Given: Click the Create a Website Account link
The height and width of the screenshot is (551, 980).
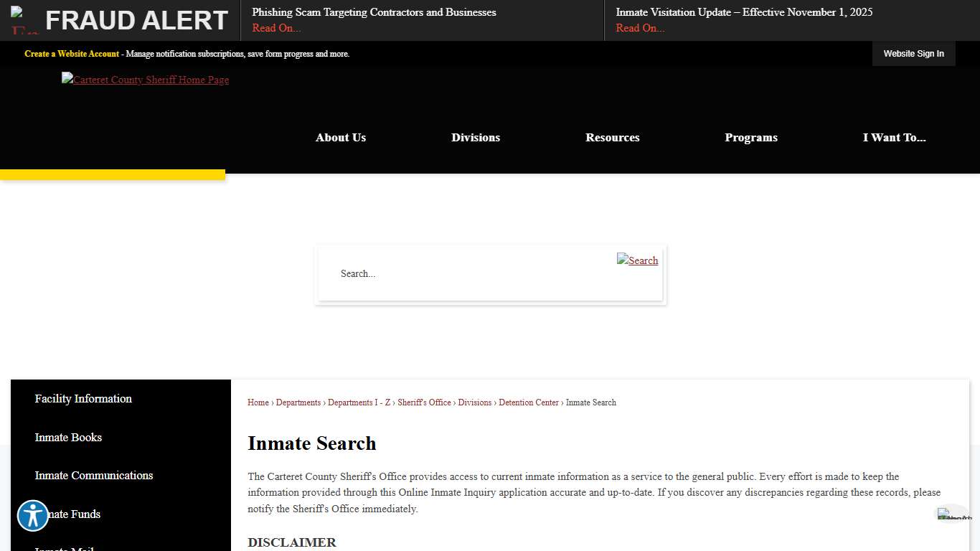Looking at the screenshot, I should point(71,54).
